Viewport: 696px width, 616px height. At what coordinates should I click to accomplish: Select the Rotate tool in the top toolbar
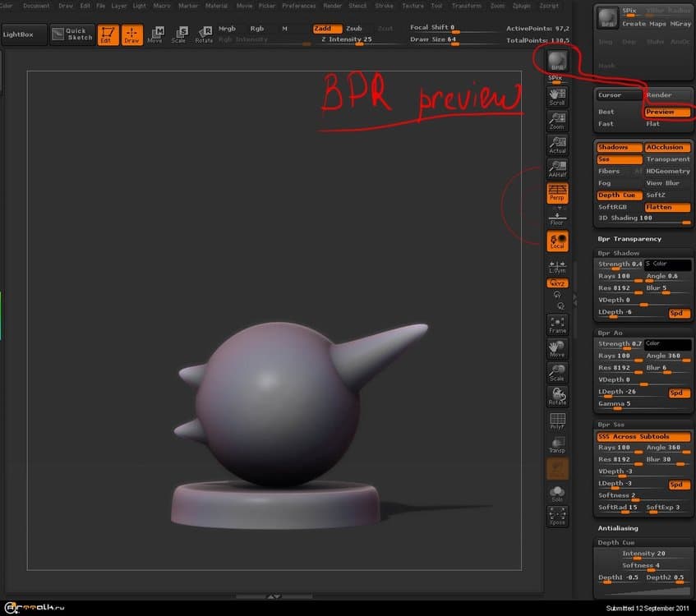click(204, 34)
